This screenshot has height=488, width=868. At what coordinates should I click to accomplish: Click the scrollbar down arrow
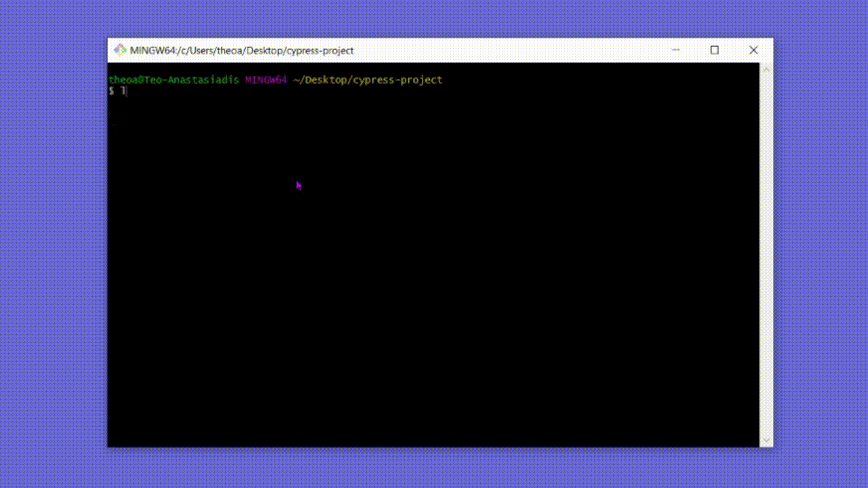[x=766, y=440]
